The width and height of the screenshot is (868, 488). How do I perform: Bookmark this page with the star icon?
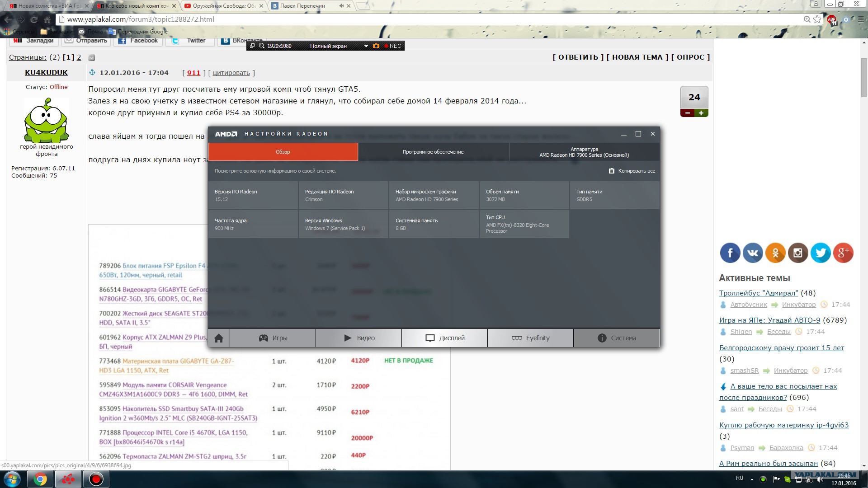point(817,19)
